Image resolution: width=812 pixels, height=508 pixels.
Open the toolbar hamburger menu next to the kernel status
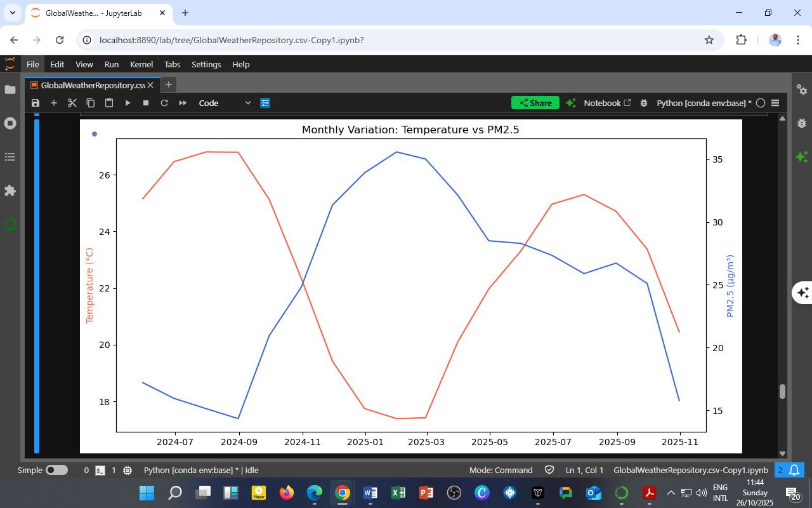click(x=775, y=103)
